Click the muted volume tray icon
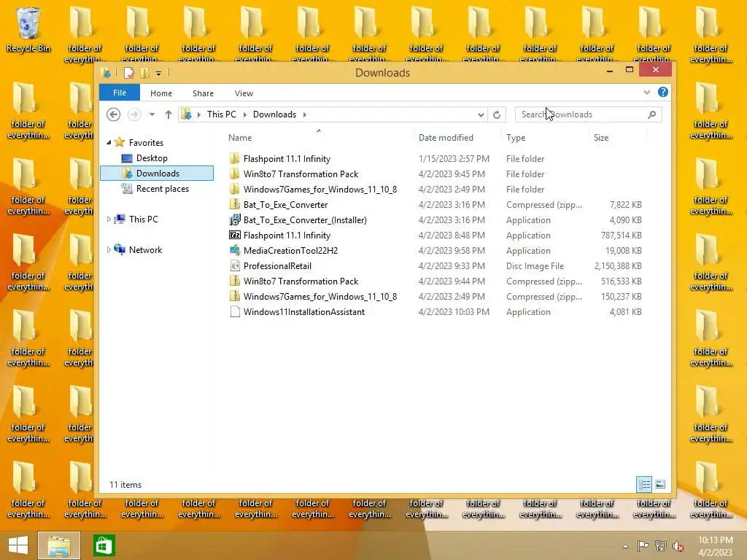 [x=678, y=546]
